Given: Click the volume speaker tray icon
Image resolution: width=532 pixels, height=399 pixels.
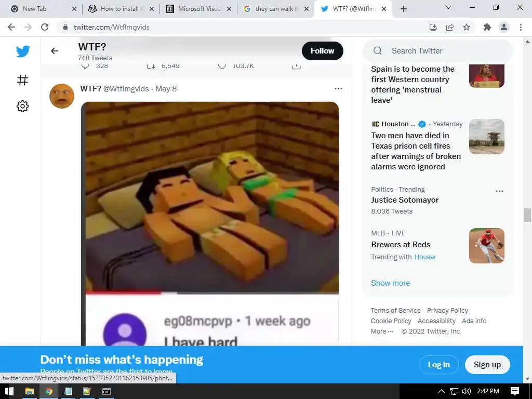Looking at the screenshot, I should [x=467, y=391].
